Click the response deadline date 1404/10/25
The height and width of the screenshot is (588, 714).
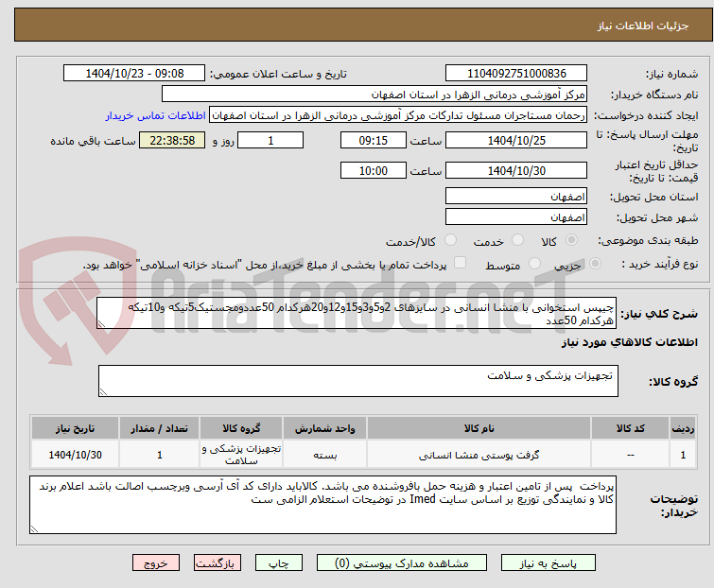(516, 140)
